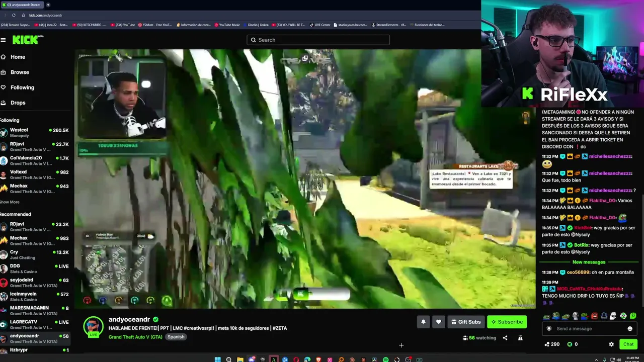Click michellesanchezzz username at 'Que fue' message
Screen dimensions: 644x362
[x=610, y=173]
